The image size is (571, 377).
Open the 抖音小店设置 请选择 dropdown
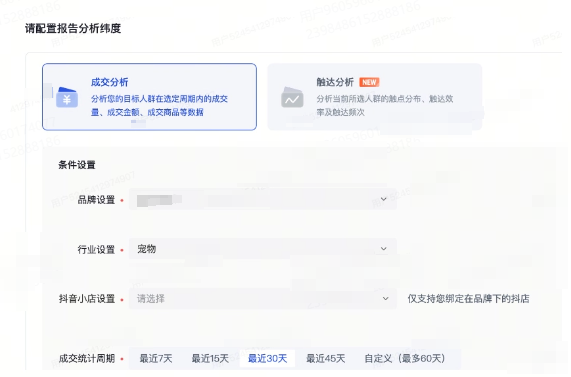coord(263,299)
